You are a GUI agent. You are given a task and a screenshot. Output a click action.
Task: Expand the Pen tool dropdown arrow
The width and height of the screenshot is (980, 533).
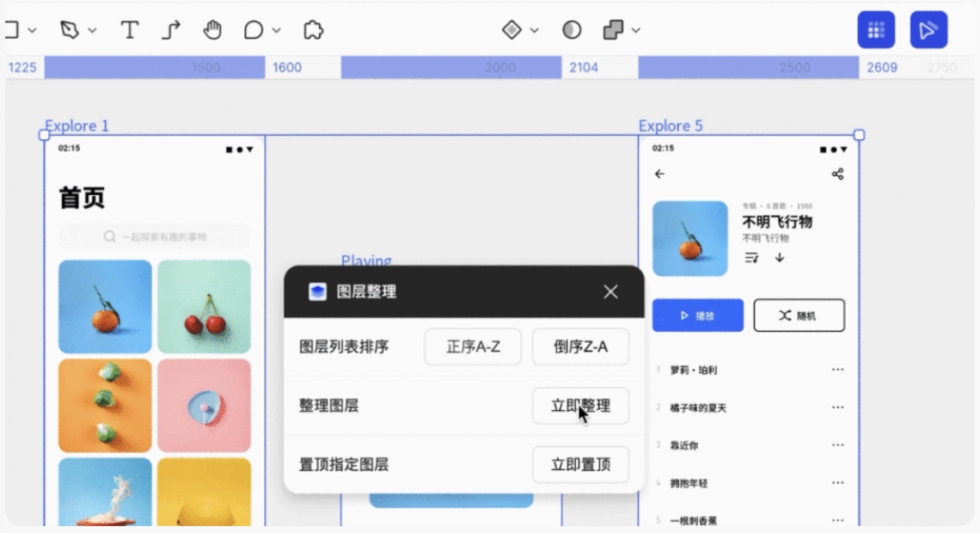coord(92,31)
